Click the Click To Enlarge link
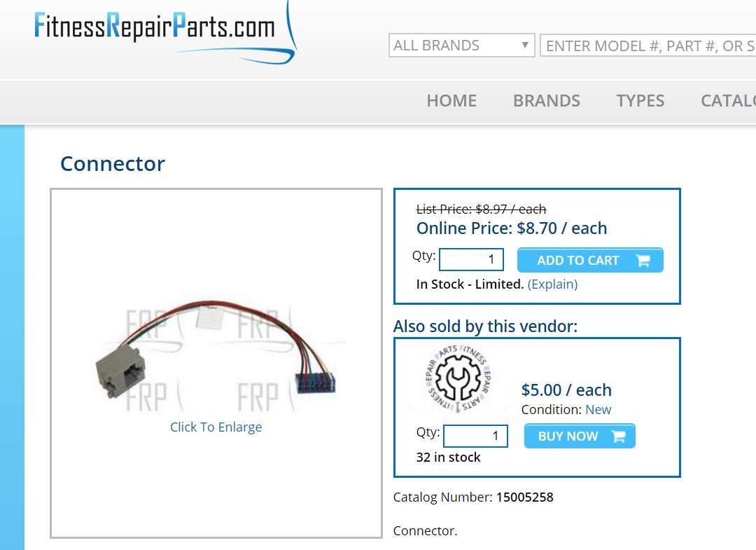The height and width of the screenshot is (550, 756). pyautogui.click(x=216, y=427)
